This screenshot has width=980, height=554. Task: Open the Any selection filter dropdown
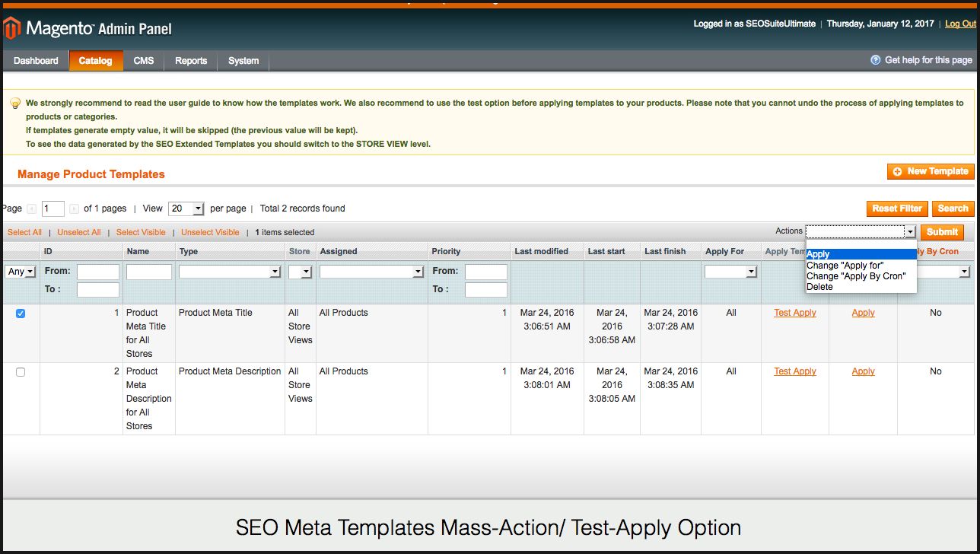(21, 272)
